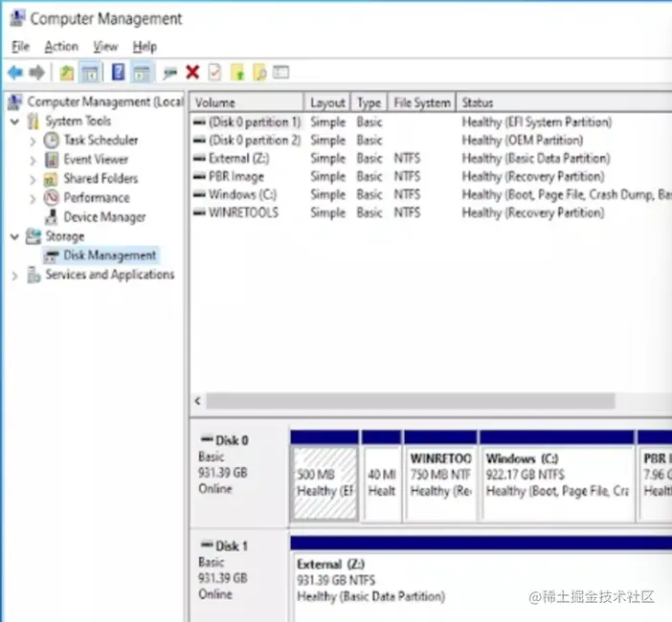
Task: Click the folder with magnifier toolbar icon
Action: click(x=259, y=73)
